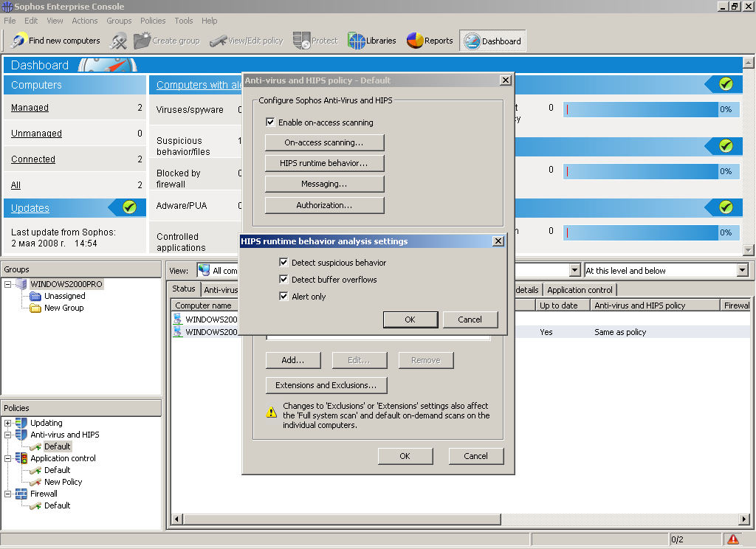This screenshot has width=756, height=549.
Task: Click the third 0% threshold progress bar
Action: tap(651, 232)
